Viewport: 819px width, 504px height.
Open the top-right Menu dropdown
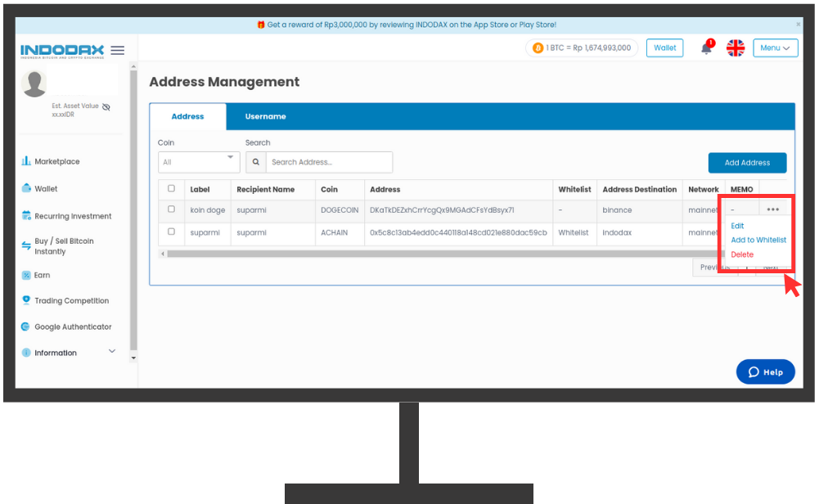776,48
